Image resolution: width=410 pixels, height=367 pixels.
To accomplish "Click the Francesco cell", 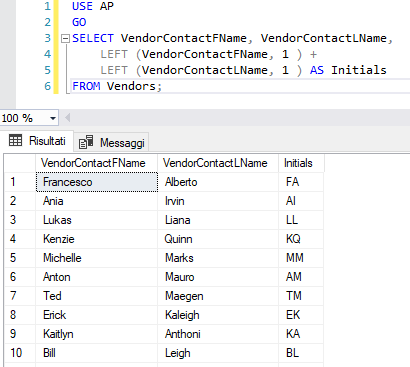I will point(96,182).
